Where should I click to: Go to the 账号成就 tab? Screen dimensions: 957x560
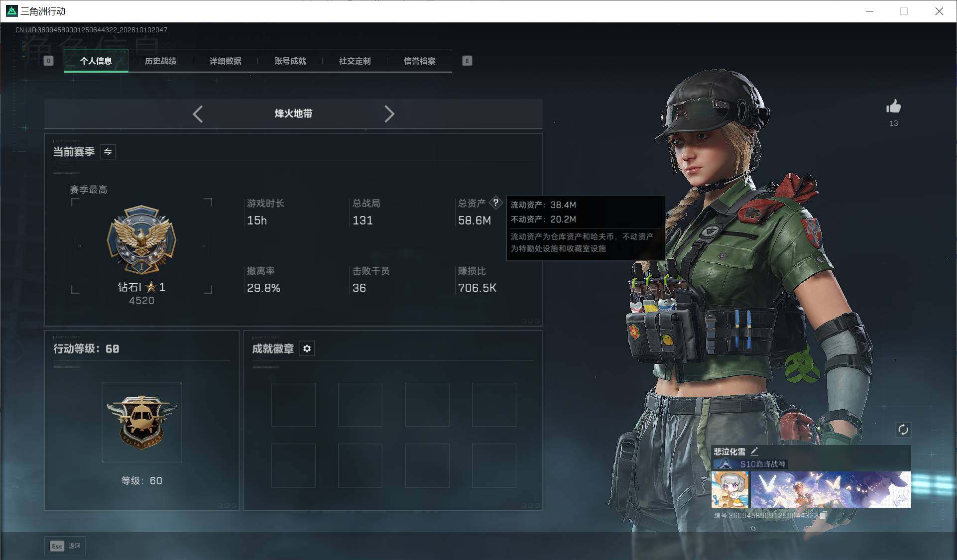[x=290, y=61]
